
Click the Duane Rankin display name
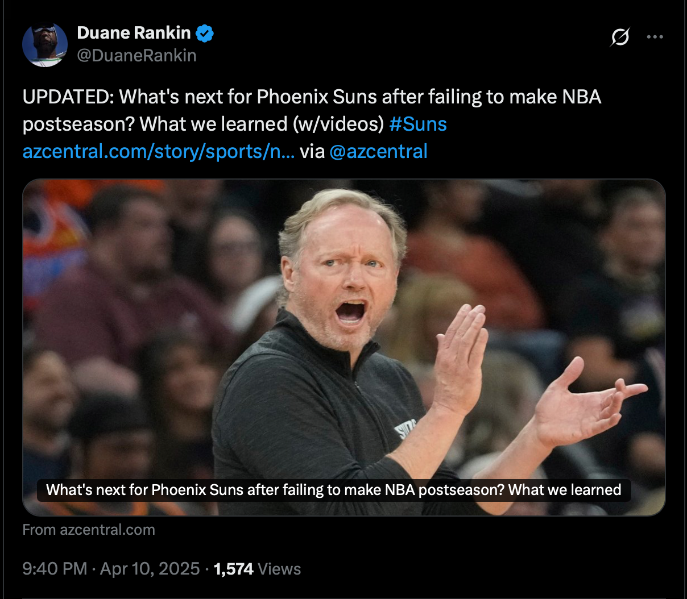coord(134,33)
